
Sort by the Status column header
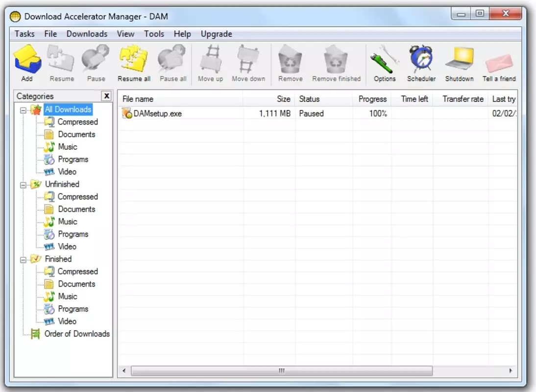coord(324,99)
